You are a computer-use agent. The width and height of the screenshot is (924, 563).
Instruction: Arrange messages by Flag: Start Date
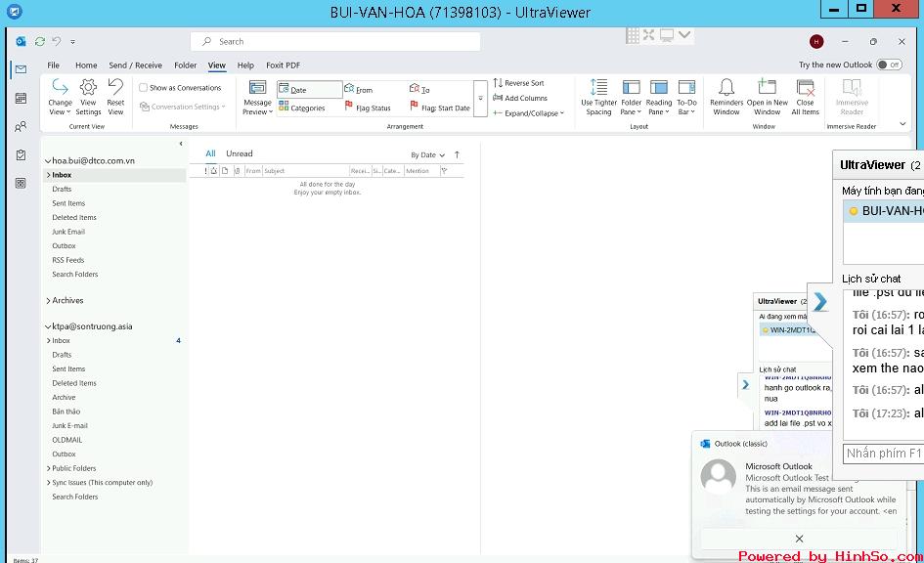[440, 108]
